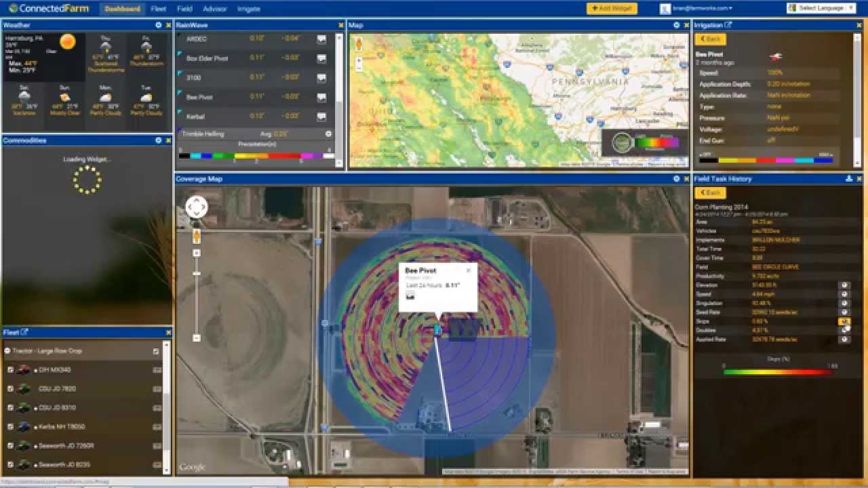The image size is (868, 488).
Task: Open the Coverage Map widget settings gear
Action: pyautogui.click(x=677, y=179)
